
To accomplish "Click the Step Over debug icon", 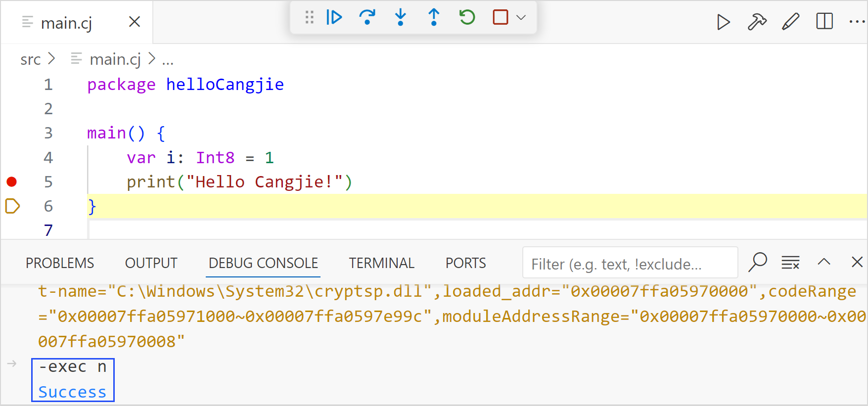I will pos(367,18).
